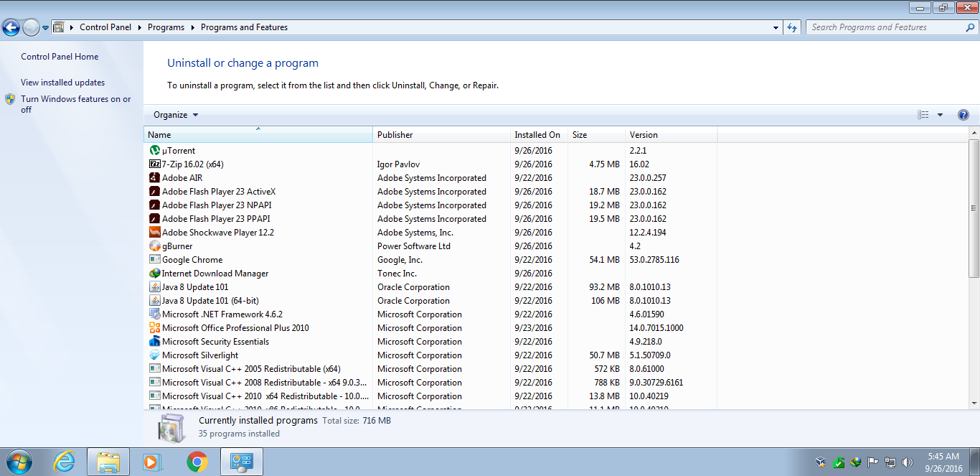Viewport: 980px width, 476px height.
Task: Select Adobe Flash Player 23 PPAPI icon
Action: 155,219
